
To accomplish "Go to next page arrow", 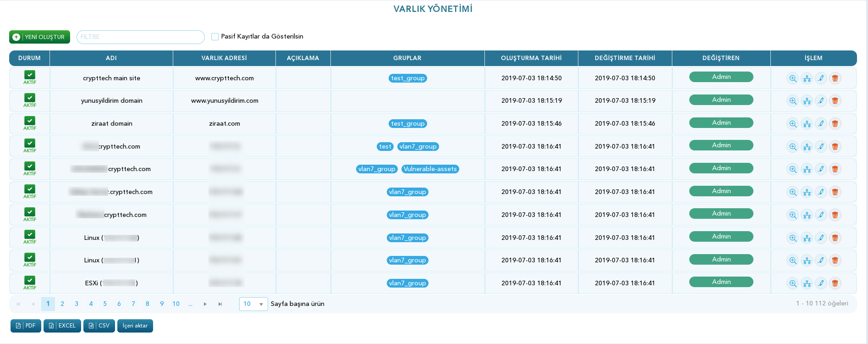I will [205, 304].
